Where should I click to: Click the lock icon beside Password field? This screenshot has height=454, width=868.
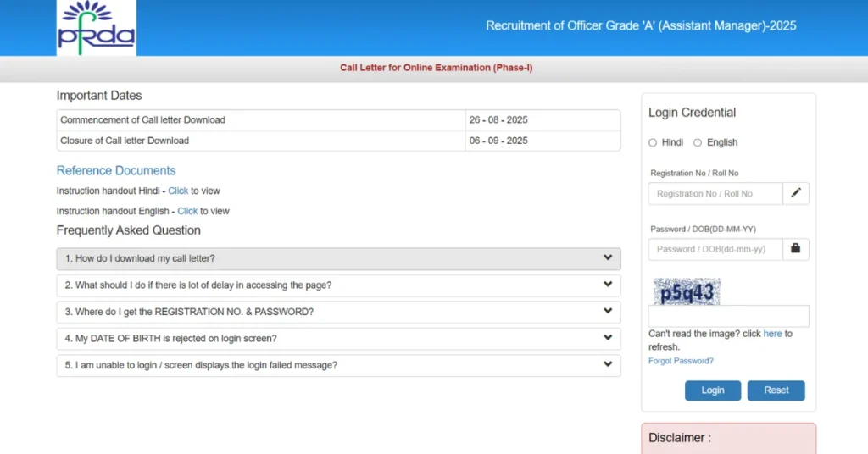795,249
